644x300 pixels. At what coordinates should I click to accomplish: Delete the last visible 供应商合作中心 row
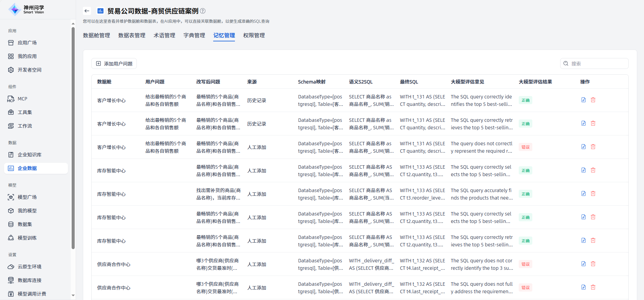click(593, 287)
